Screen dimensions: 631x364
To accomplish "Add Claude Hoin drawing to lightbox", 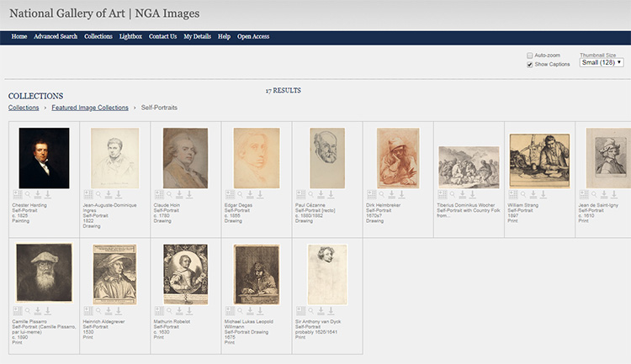I will pyautogui.click(x=159, y=195).
